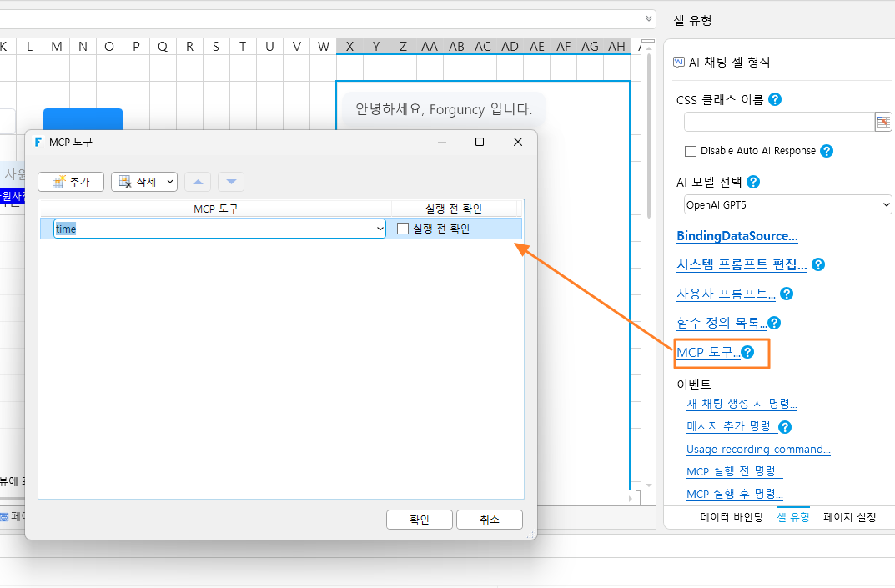Viewport: 895px width, 588px height.
Task: Click the help icon next to AI 모델 선택
Action: [x=753, y=182]
